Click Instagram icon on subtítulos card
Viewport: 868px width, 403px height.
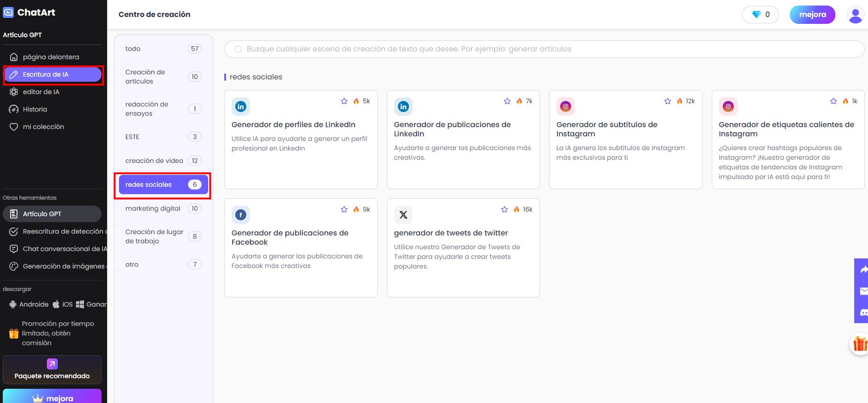[566, 106]
